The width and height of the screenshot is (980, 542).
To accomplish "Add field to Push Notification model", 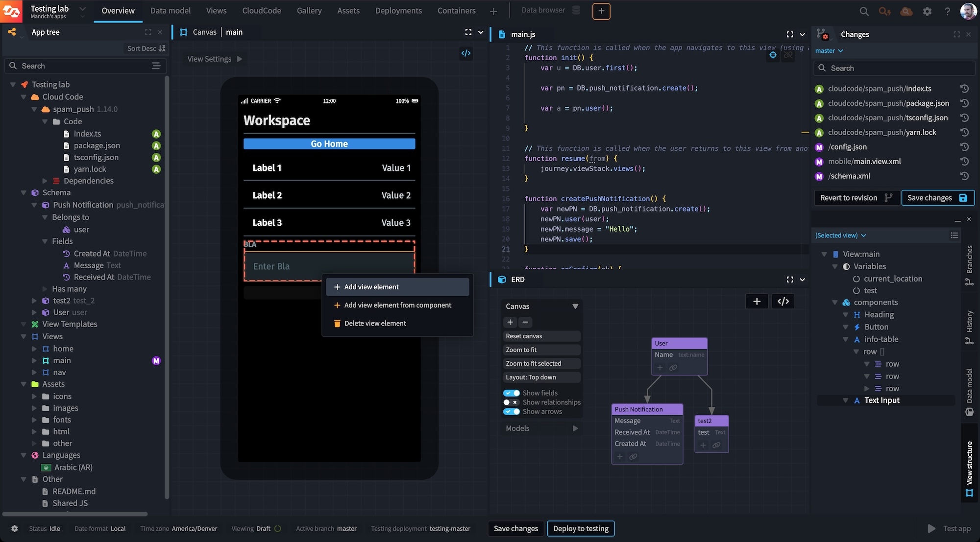I will (620, 456).
